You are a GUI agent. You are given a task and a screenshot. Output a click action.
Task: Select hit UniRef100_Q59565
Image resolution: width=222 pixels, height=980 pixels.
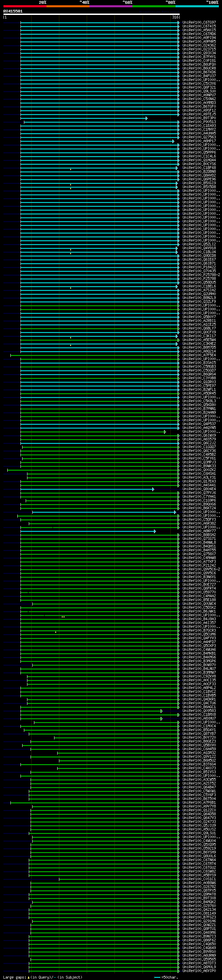(199, 959)
